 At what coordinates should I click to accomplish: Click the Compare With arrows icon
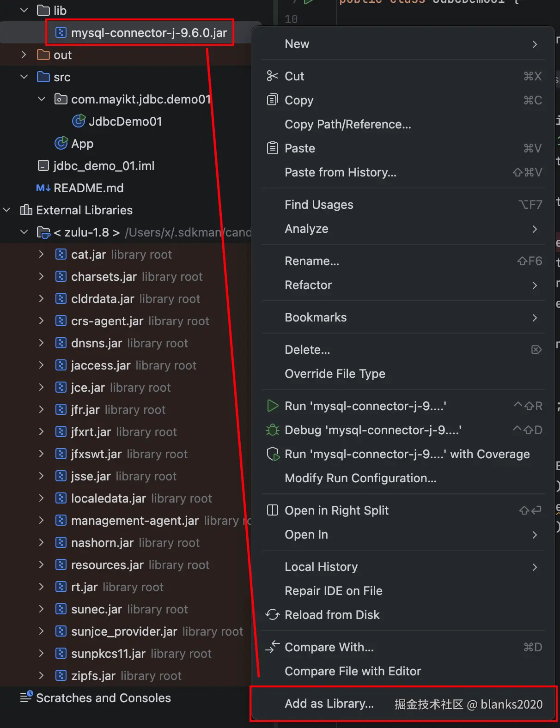(x=273, y=647)
